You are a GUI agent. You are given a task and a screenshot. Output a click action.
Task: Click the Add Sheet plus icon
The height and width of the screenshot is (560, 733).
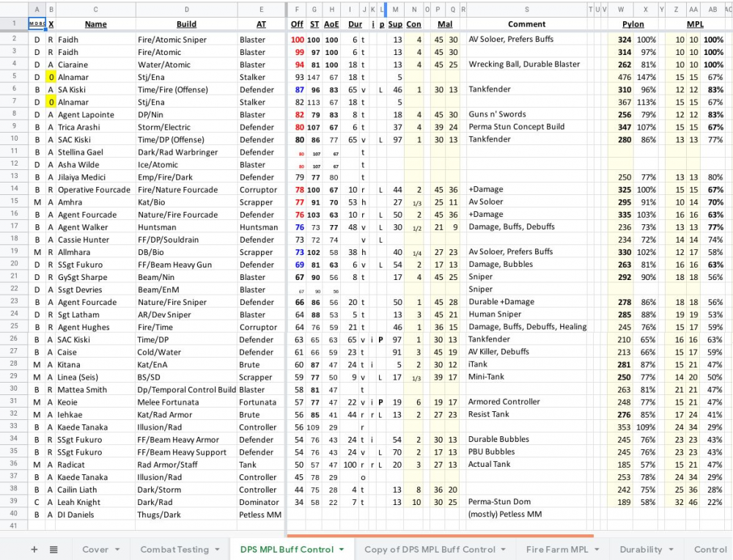tap(34, 549)
